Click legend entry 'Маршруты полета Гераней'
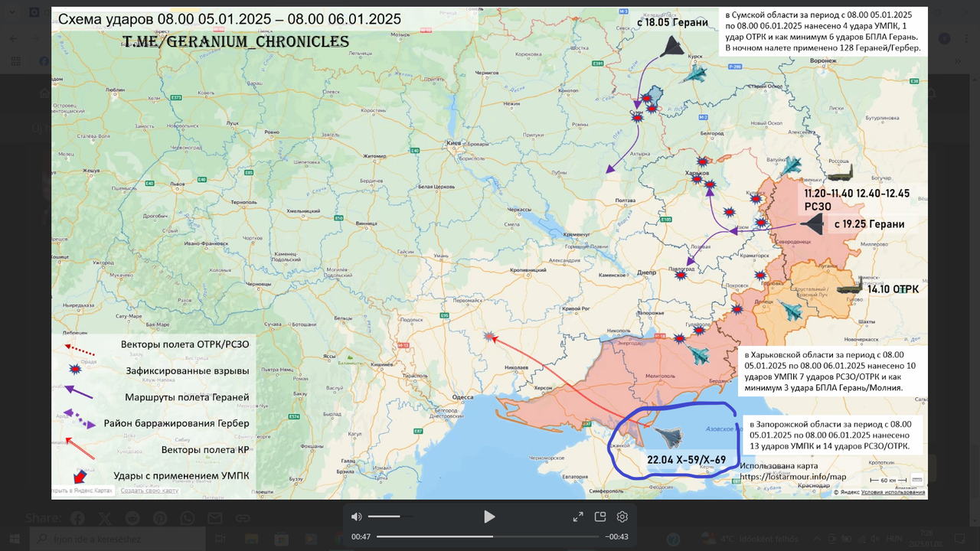The height and width of the screenshot is (551, 980). tap(187, 397)
